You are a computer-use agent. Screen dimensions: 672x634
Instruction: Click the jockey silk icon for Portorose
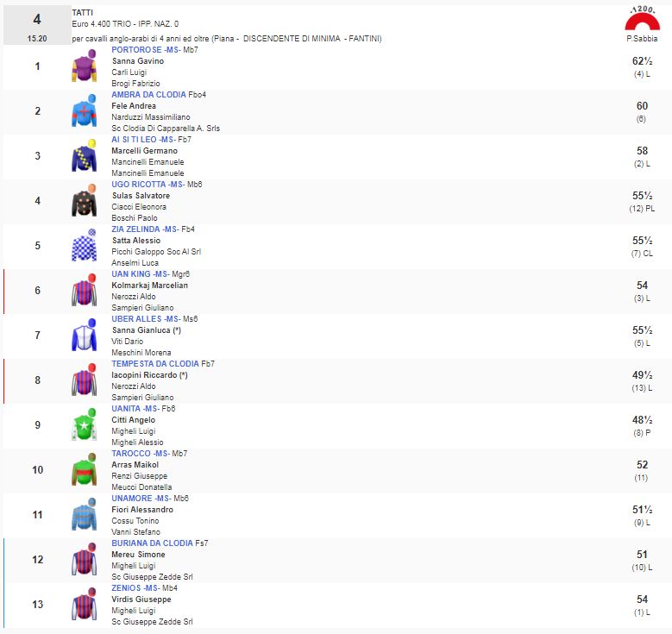84,66
